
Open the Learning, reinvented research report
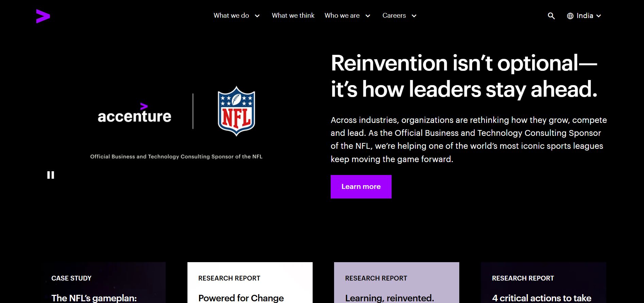pyautogui.click(x=396, y=286)
